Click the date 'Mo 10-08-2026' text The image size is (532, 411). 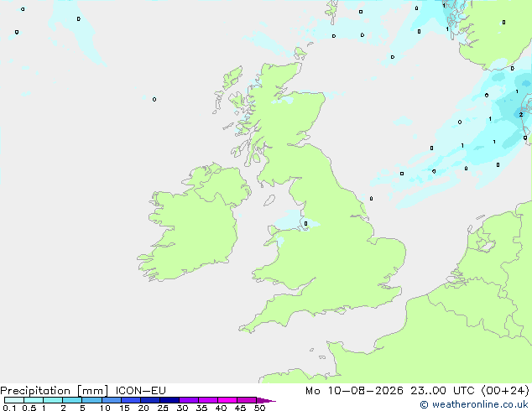354,391
